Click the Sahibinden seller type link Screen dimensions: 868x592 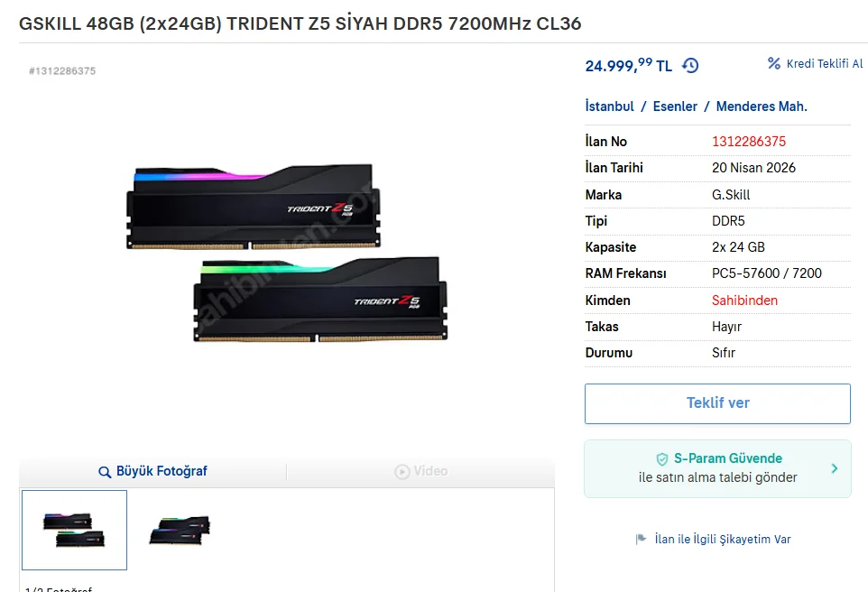point(744,301)
